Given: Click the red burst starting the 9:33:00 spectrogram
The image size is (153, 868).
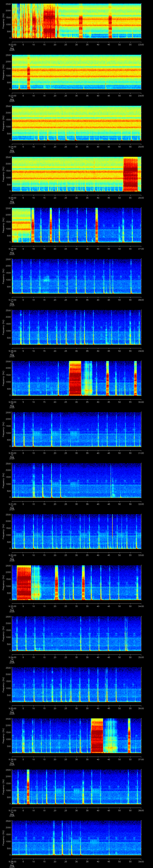Looking at the screenshot, I should click(x=24, y=583).
